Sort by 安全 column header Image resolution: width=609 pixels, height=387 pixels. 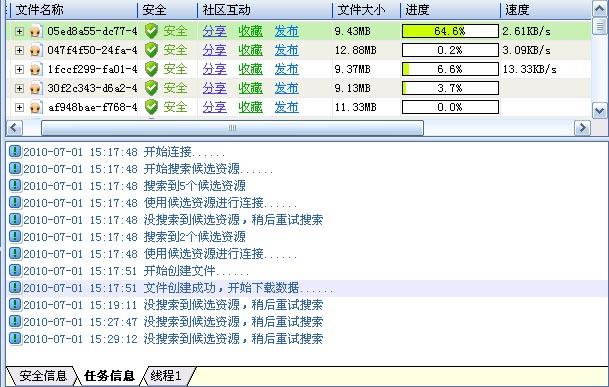click(x=167, y=10)
